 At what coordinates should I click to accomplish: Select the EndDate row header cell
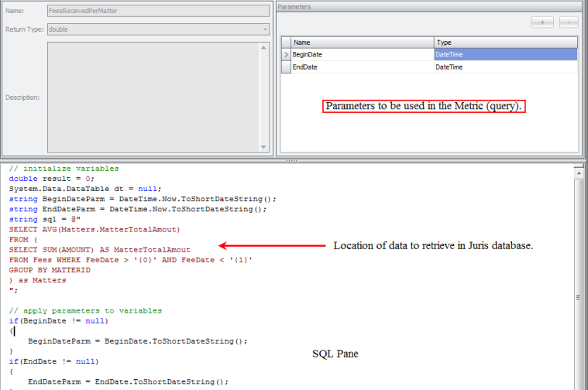click(286, 67)
